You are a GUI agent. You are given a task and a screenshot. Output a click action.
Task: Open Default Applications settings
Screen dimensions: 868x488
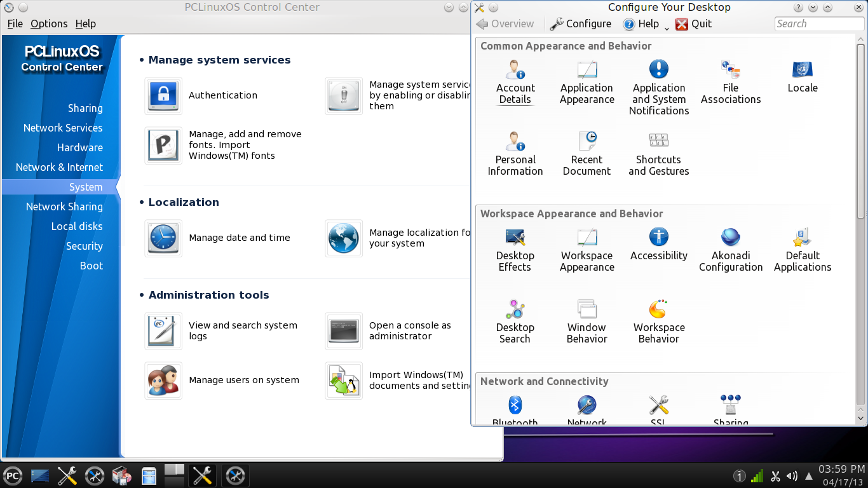[x=803, y=250]
